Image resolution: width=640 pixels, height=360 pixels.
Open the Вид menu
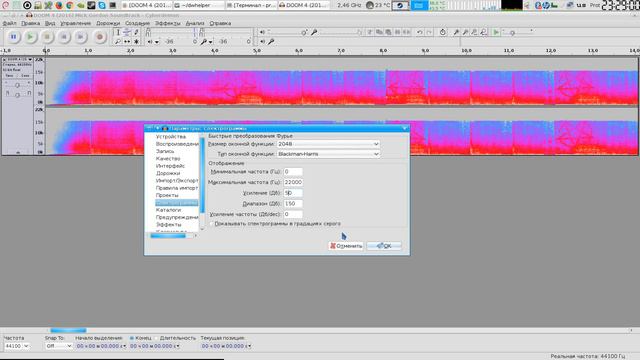pos(50,23)
